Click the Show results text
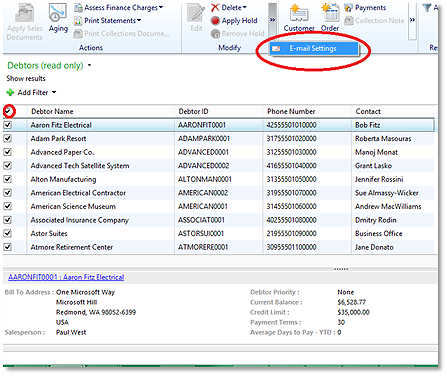This screenshot has height=376, width=447. pyautogui.click(x=26, y=79)
